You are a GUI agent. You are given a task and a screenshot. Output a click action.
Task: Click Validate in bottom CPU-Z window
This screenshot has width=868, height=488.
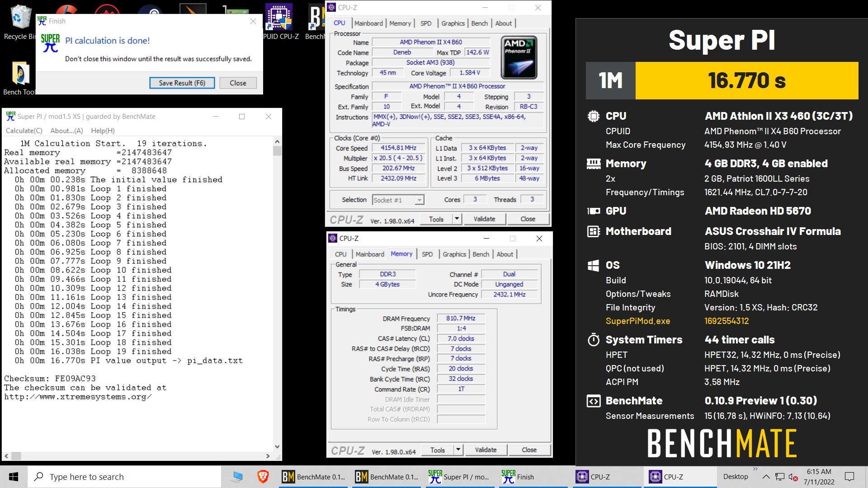[x=486, y=450]
